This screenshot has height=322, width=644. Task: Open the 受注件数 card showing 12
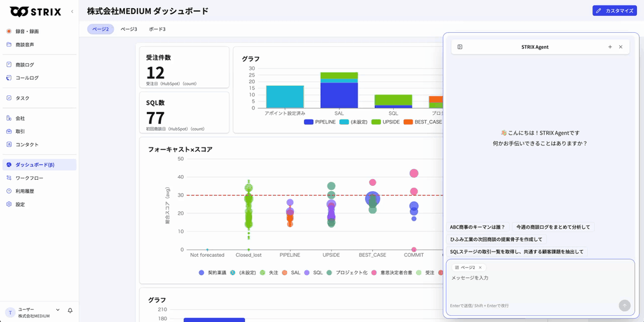point(184,67)
